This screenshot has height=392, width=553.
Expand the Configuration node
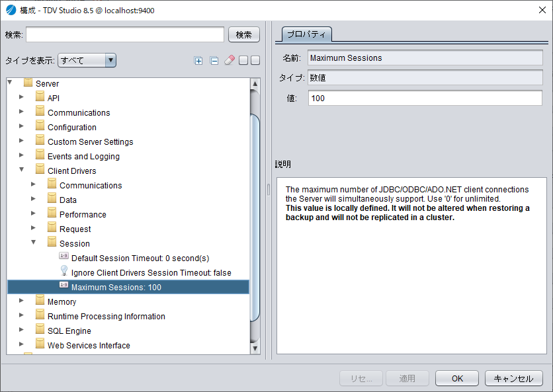click(21, 126)
